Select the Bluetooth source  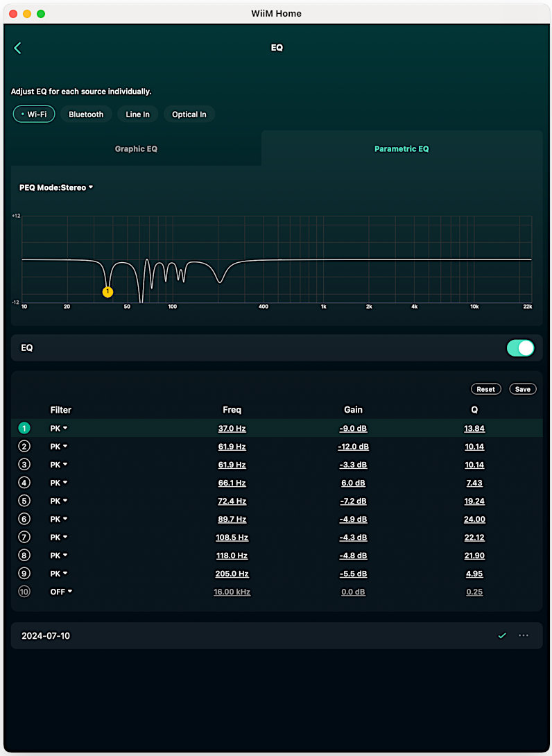(x=86, y=114)
